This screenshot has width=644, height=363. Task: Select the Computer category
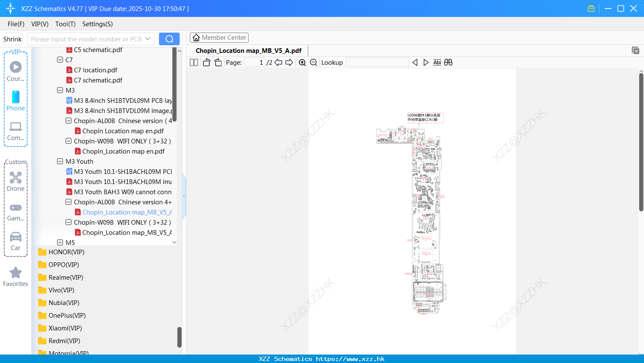coord(16,131)
